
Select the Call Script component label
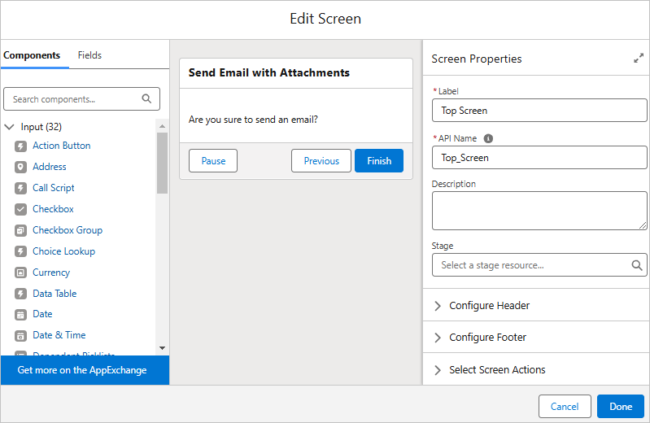(53, 188)
